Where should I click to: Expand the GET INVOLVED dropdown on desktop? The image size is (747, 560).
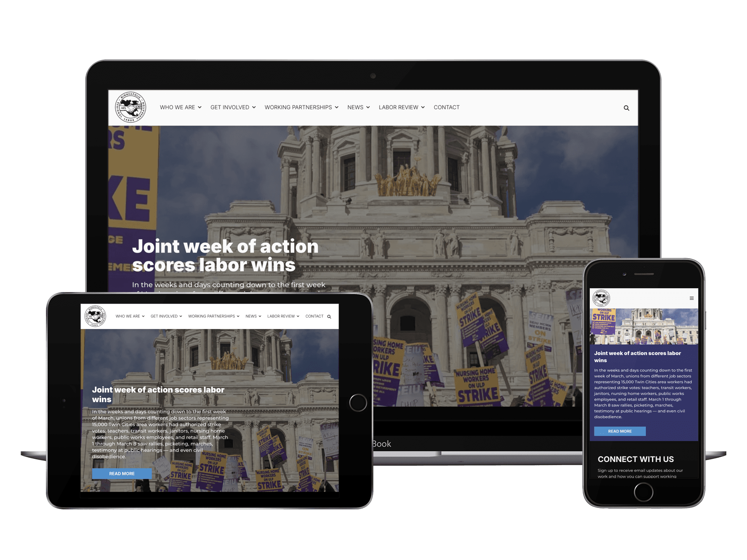(x=232, y=108)
